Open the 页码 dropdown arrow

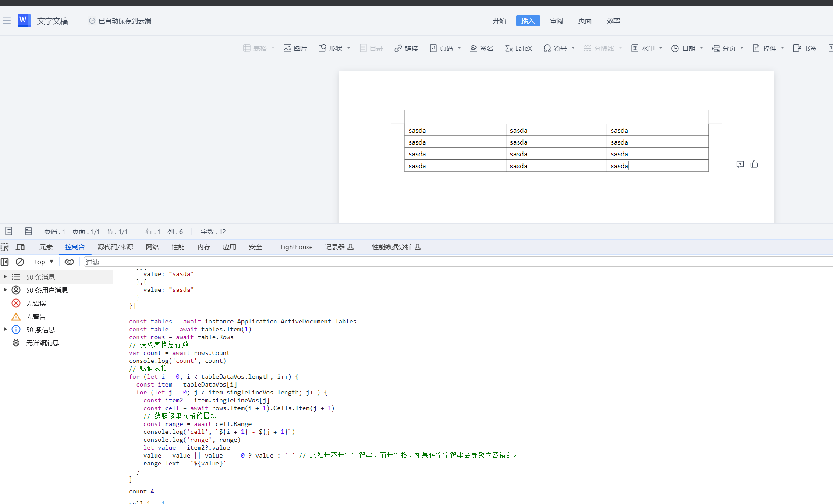click(x=459, y=48)
